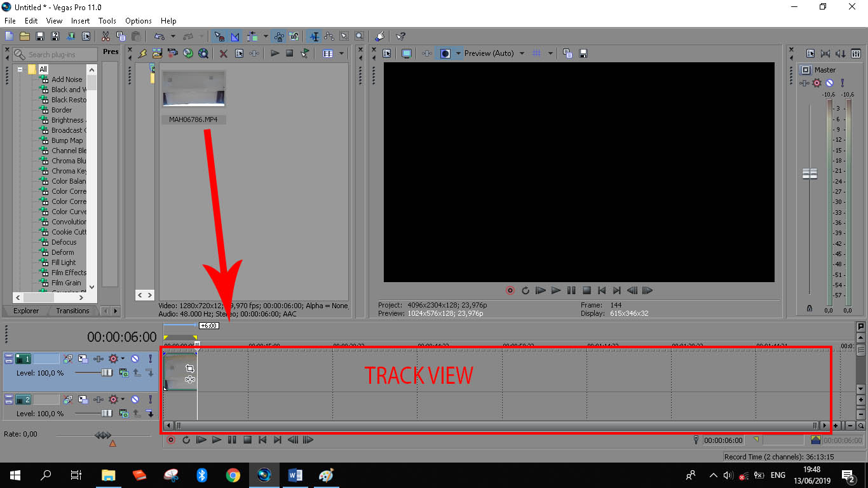The image size is (868, 488).
Task: Click the Get Media from Web globe icon
Action: pos(203,53)
